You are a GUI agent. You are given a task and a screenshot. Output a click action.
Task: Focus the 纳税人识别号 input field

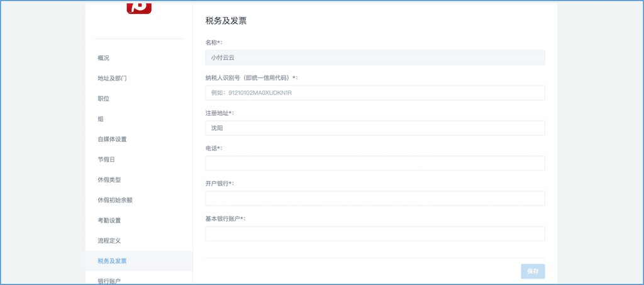[375, 93]
